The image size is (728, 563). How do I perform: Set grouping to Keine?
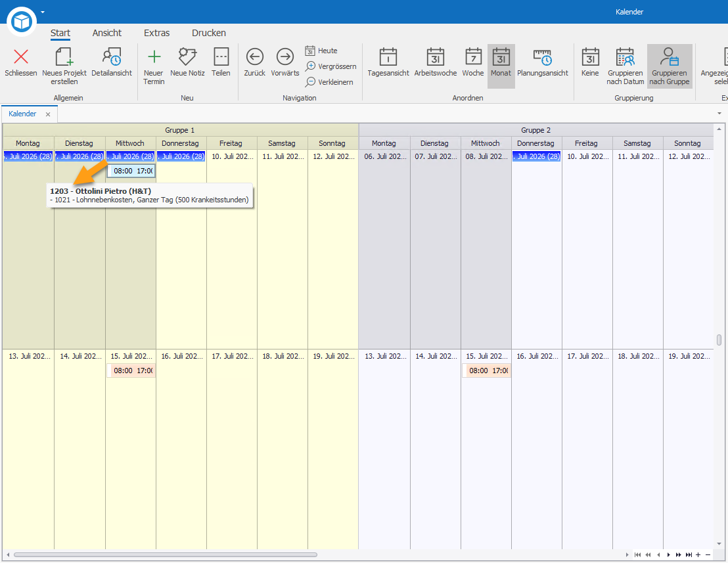pyautogui.click(x=590, y=62)
